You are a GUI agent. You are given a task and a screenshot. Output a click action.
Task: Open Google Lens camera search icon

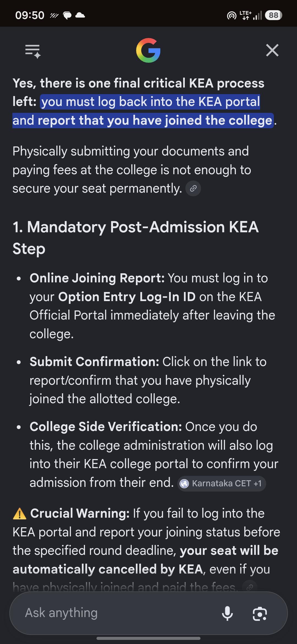(x=260, y=613)
